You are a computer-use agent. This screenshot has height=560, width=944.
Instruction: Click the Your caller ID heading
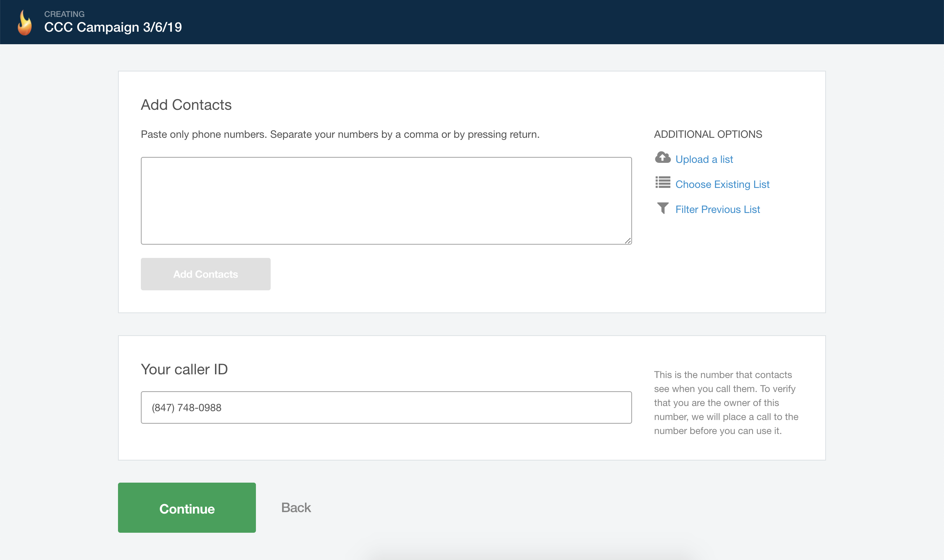[x=184, y=369]
